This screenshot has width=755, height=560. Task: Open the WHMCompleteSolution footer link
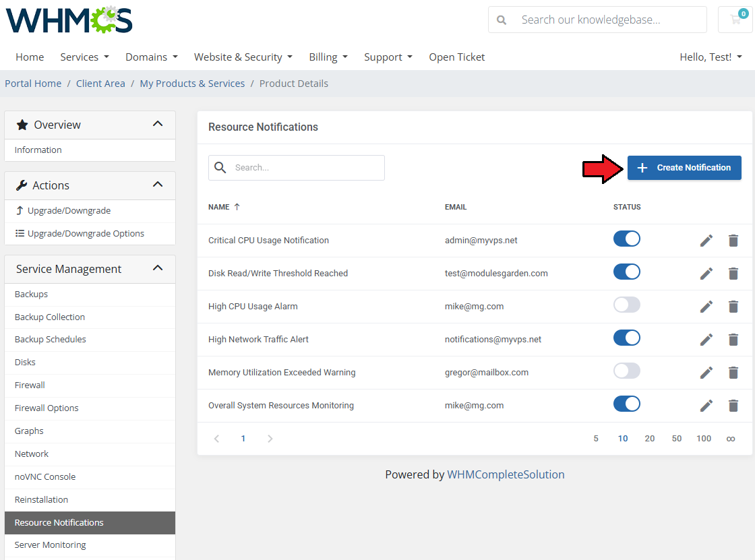[506, 474]
